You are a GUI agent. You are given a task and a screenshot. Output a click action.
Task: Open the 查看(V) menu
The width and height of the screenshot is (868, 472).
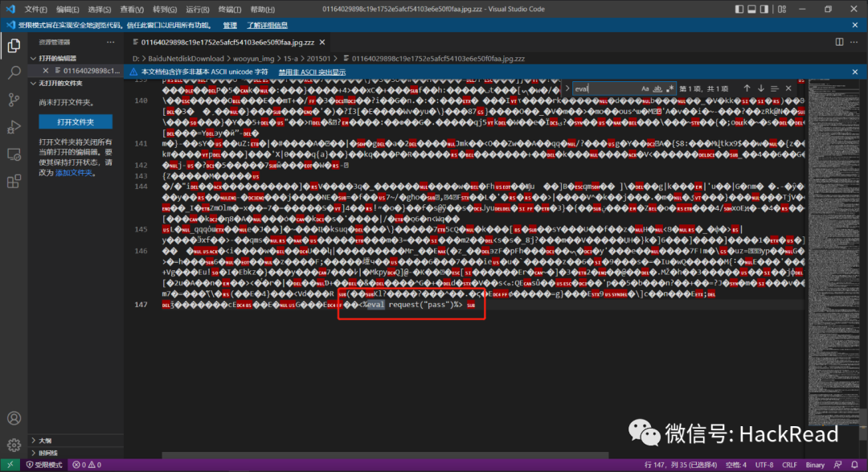(132, 10)
